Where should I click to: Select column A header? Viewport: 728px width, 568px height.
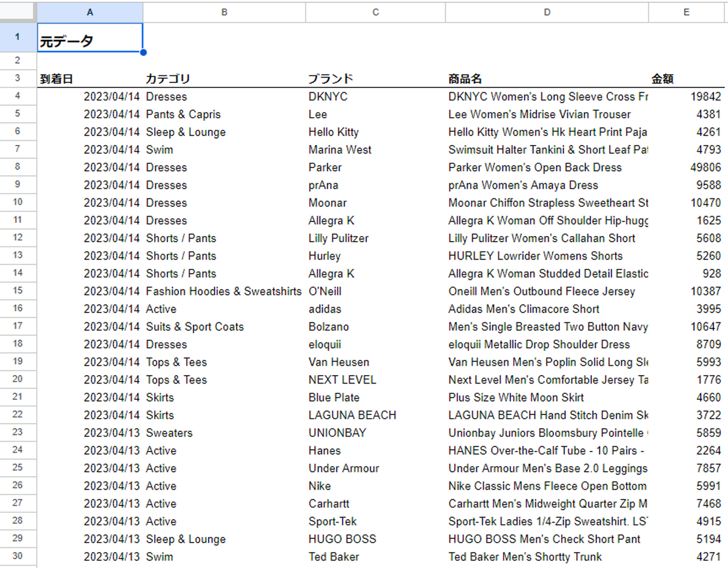(x=90, y=12)
